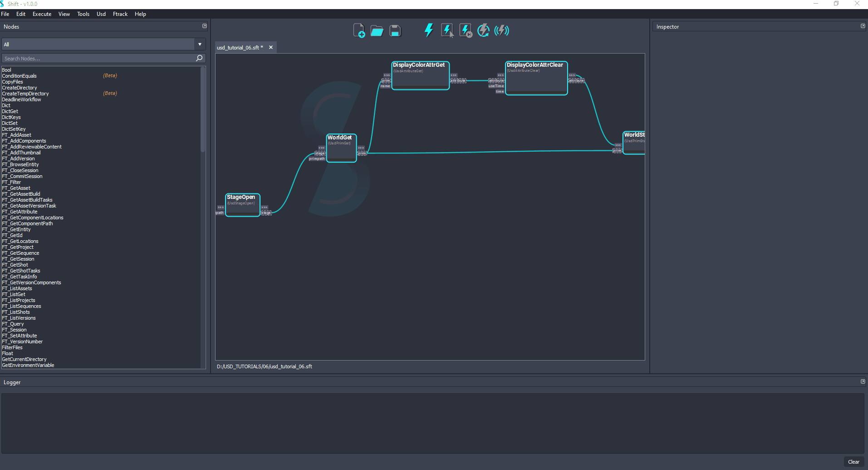Pop out the Inspector panel
This screenshot has height=470, width=868.
(x=862, y=26)
